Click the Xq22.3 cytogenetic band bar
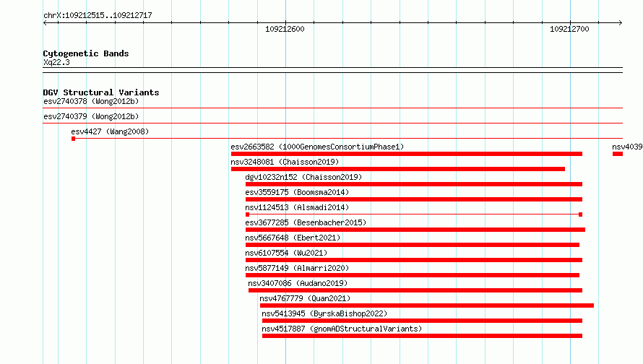 (x=332, y=70)
